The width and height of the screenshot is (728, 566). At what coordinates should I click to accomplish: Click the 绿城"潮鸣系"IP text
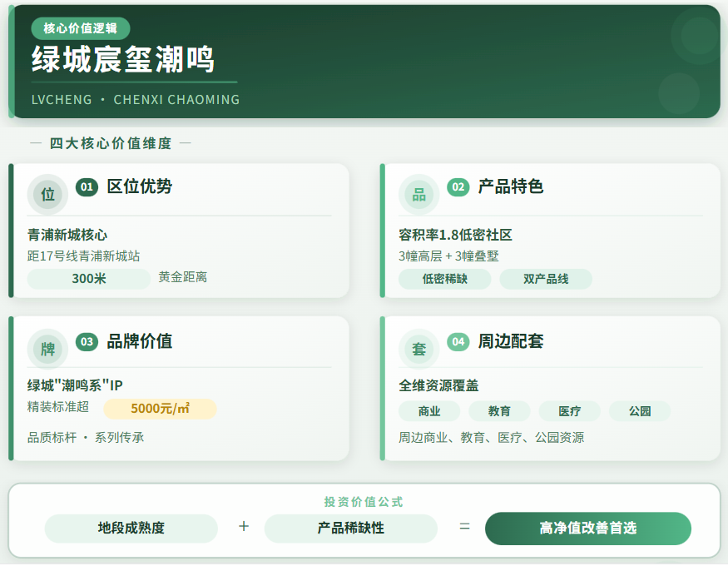[75, 385]
